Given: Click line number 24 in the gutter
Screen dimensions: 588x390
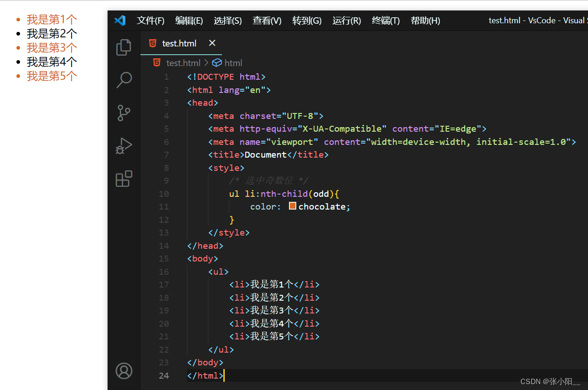Looking at the screenshot, I should (164, 375).
